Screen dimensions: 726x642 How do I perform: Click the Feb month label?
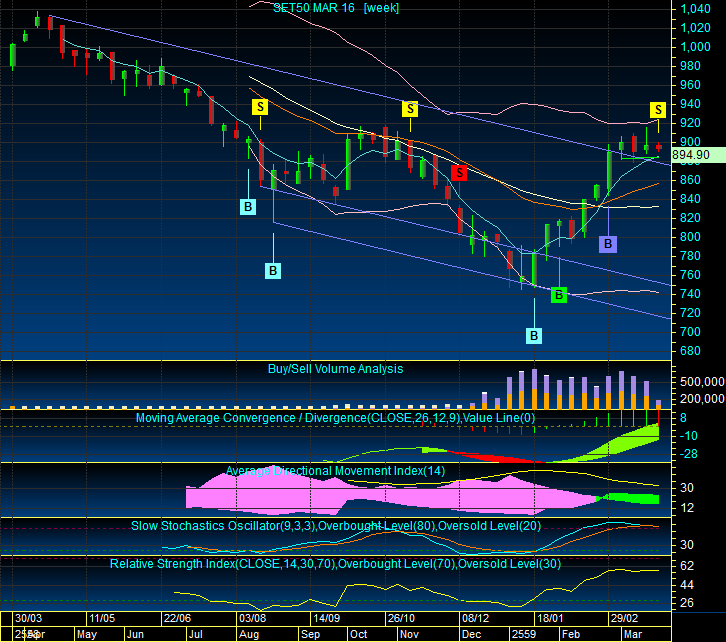tap(571, 634)
